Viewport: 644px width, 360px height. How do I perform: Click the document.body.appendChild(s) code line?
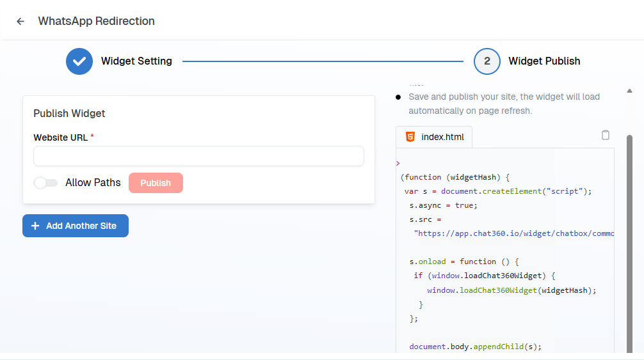click(x=475, y=347)
